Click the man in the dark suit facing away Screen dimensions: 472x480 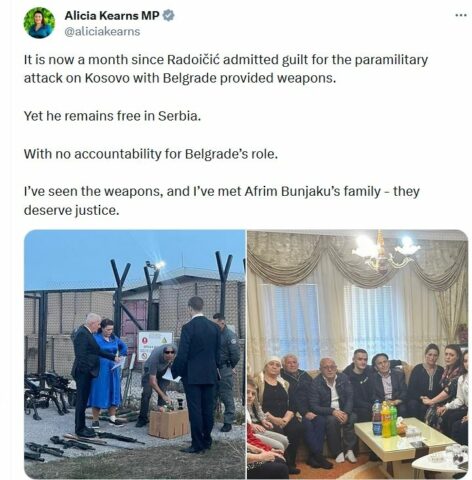[x=196, y=374]
